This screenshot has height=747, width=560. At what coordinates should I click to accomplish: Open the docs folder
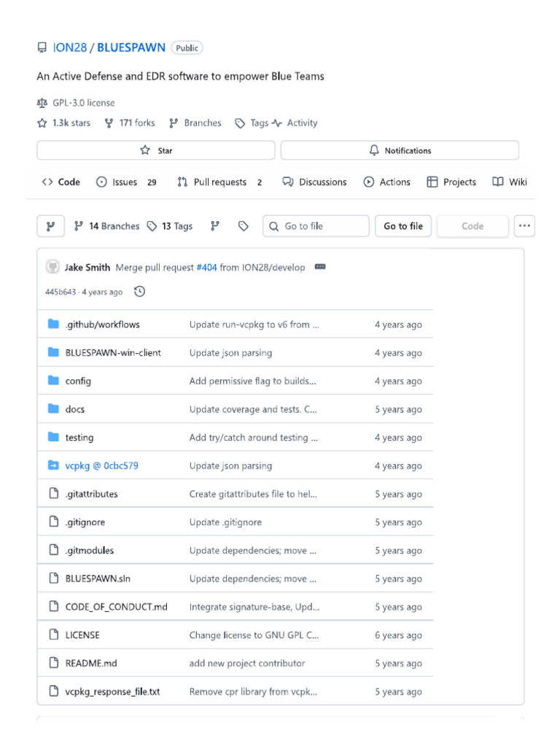point(75,409)
